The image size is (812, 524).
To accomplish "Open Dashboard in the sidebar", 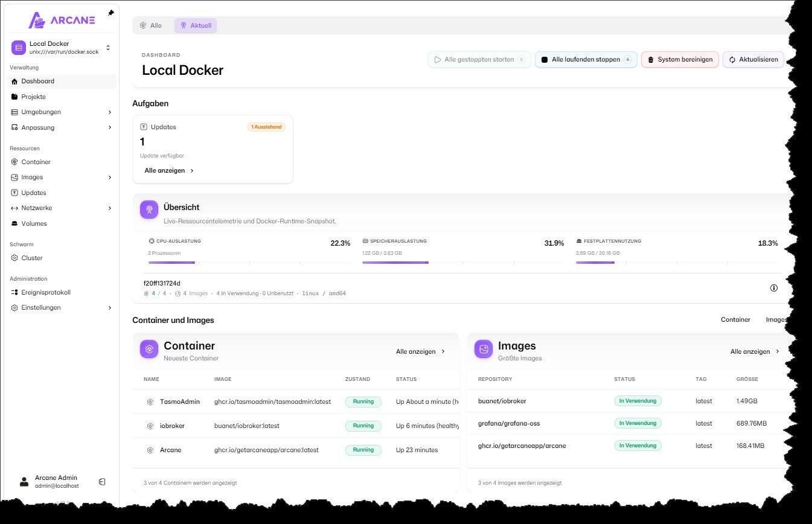I will coord(63,81).
